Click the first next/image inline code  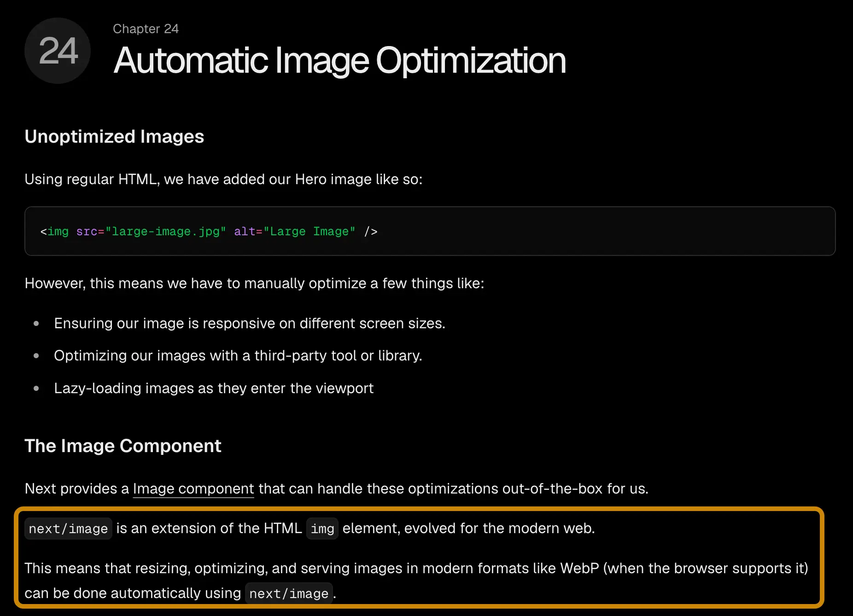(x=68, y=529)
